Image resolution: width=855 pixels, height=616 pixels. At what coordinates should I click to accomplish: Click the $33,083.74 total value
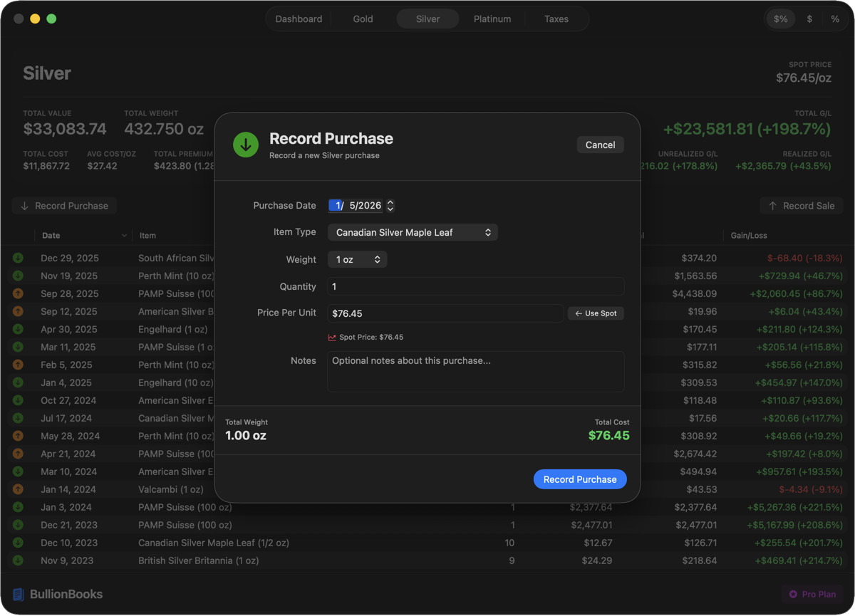[x=65, y=129]
